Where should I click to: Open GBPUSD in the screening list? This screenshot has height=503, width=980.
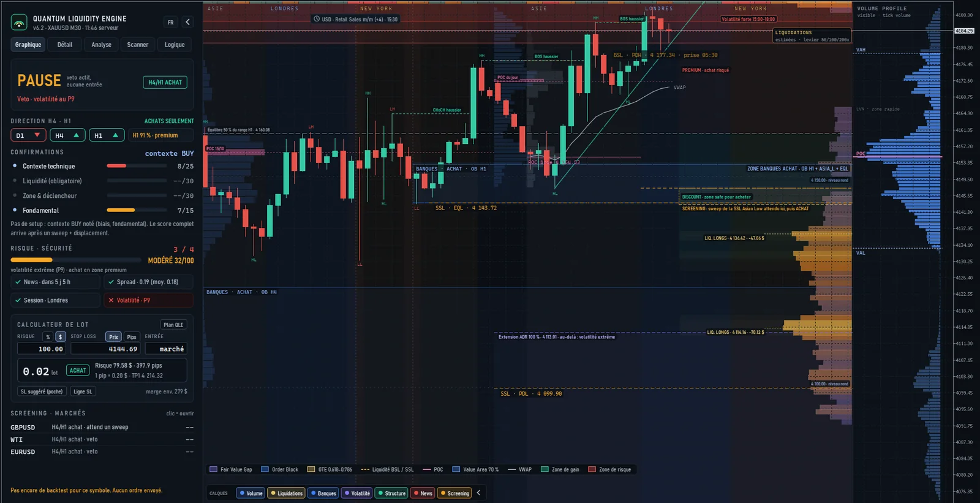coord(102,427)
